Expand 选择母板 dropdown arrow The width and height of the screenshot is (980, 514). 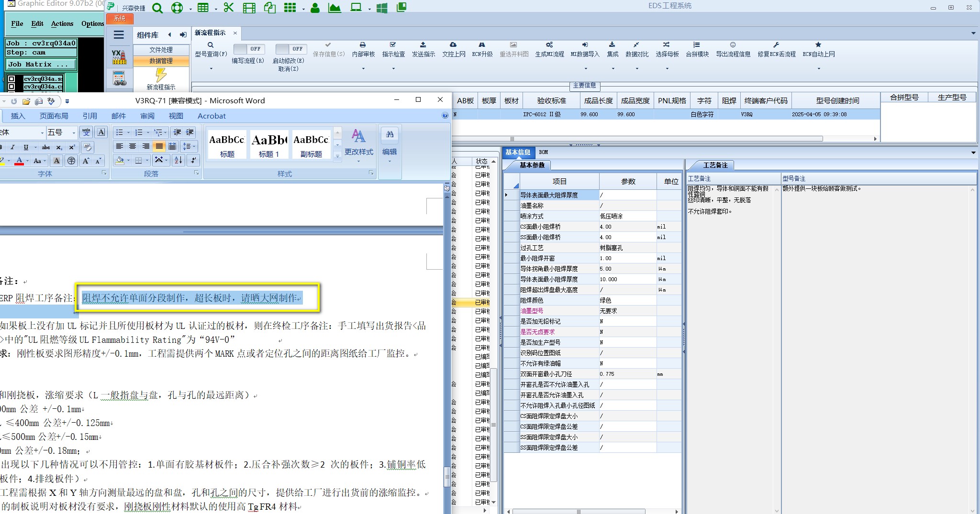click(x=667, y=68)
